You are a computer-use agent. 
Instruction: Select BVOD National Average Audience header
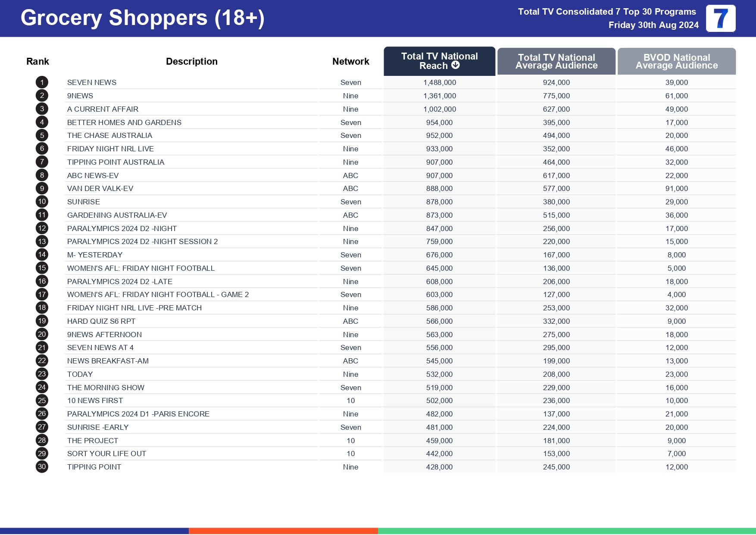coord(676,61)
